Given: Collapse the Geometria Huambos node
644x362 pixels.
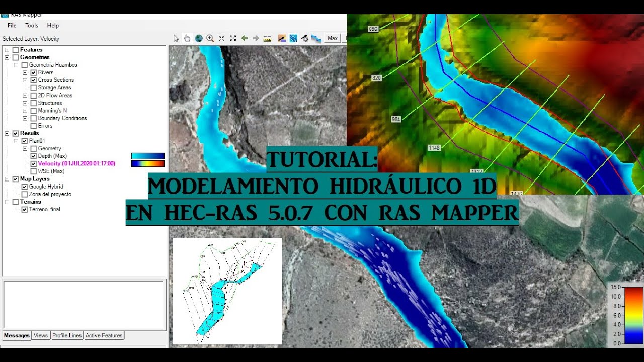Looking at the screenshot, I should click(16, 65).
